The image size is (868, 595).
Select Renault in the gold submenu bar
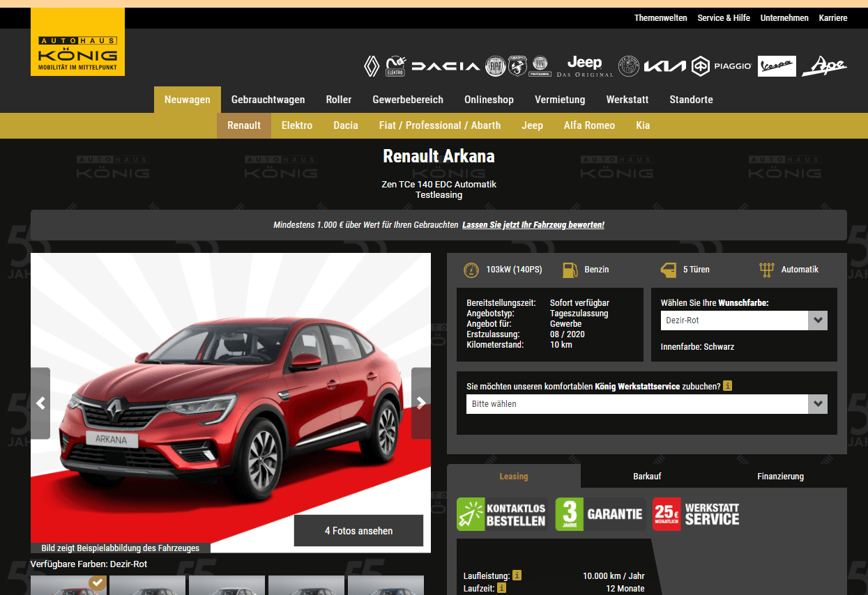coord(244,125)
